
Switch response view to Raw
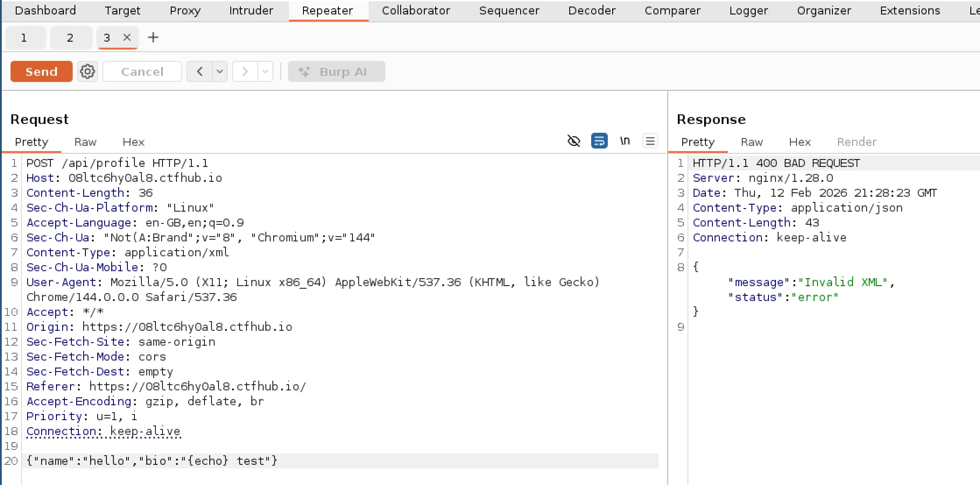751,142
